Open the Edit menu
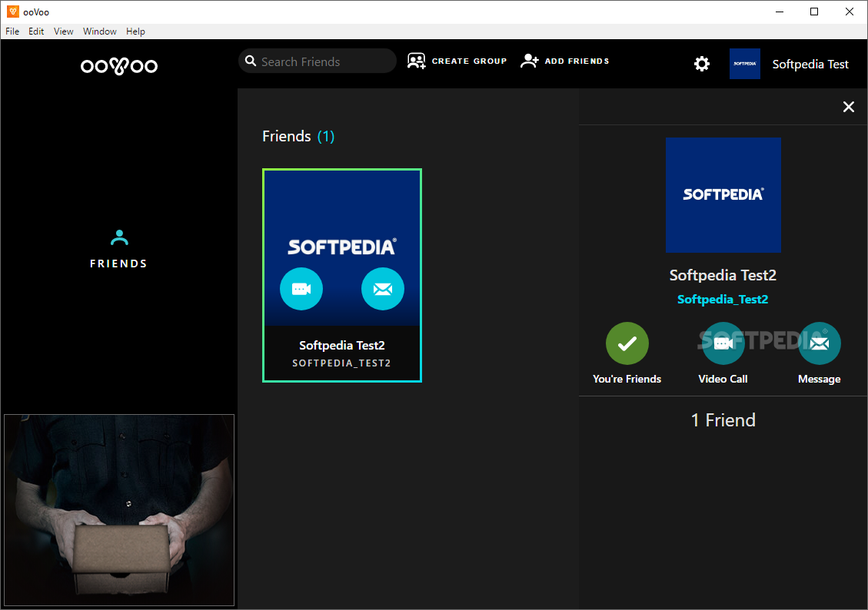 (x=37, y=31)
